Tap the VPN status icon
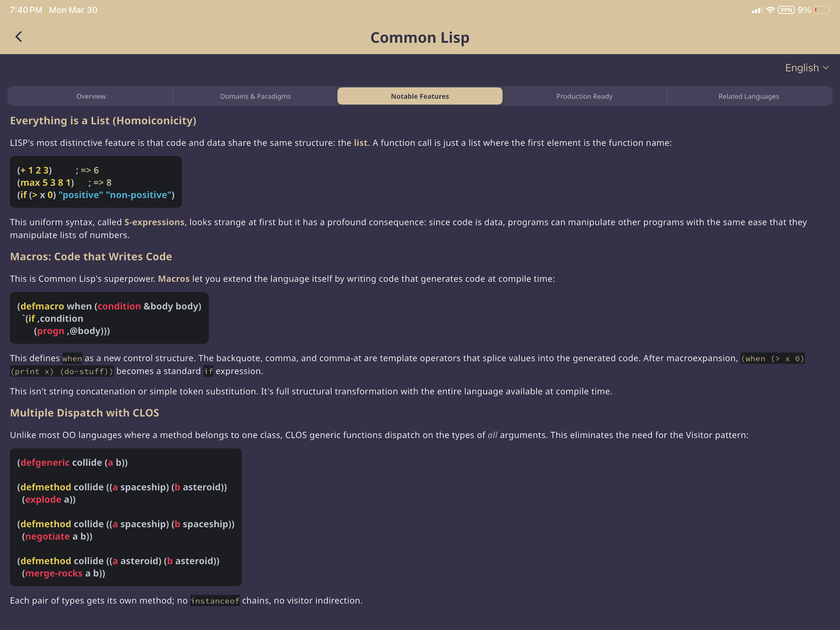 (x=786, y=10)
